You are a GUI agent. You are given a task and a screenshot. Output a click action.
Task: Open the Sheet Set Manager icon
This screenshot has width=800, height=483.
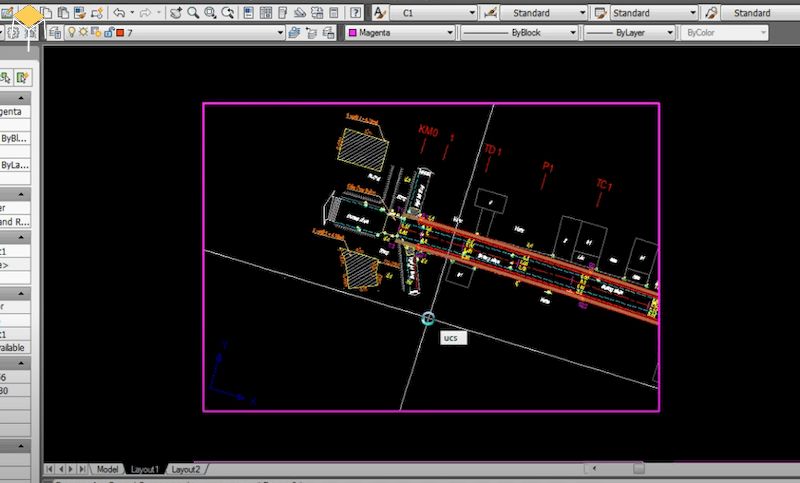[300, 12]
